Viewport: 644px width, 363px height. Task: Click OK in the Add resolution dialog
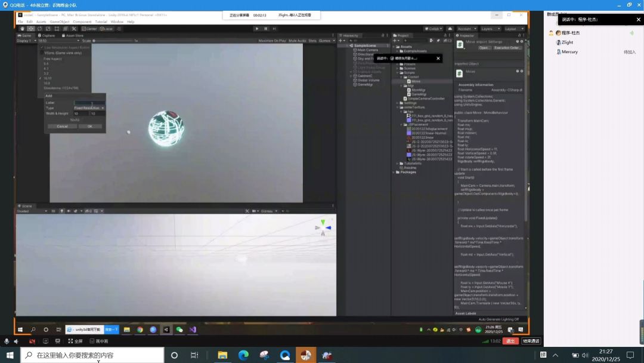point(89,126)
